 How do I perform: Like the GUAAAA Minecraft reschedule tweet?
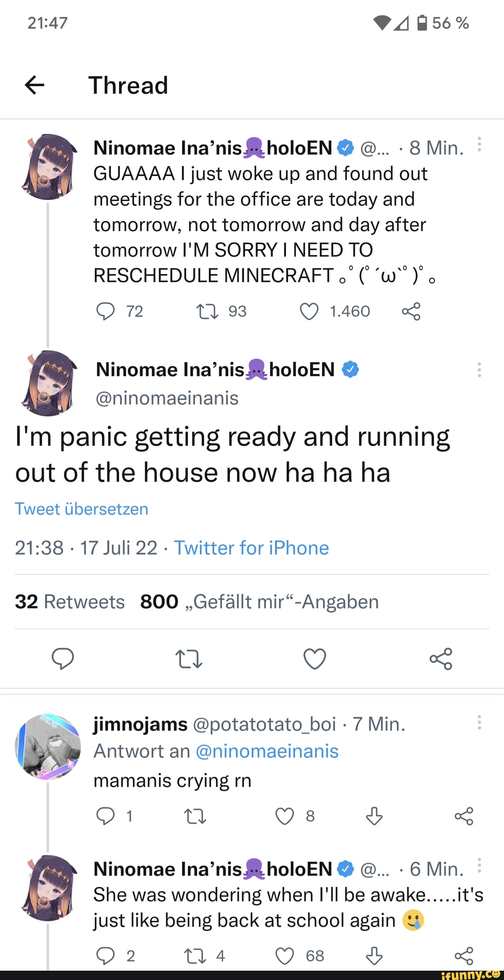tap(309, 311)
